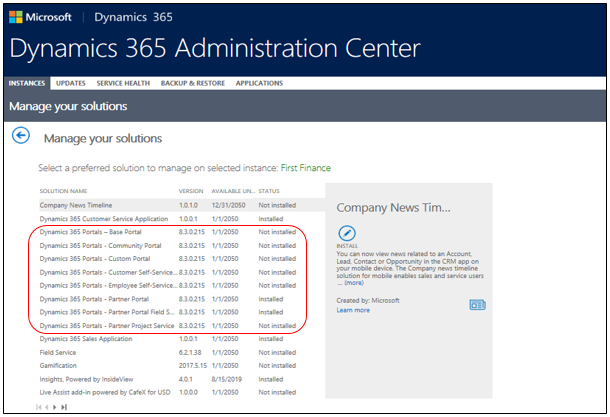
Task: Click the back arrow icon
Action: click(21, 135)
